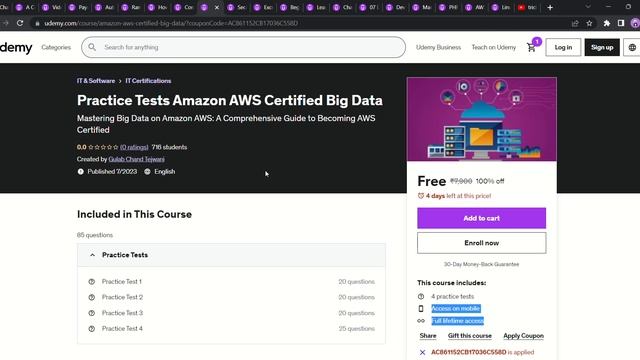Open Teach on Udemy link

pyautogui.click(x=493, y=47)
